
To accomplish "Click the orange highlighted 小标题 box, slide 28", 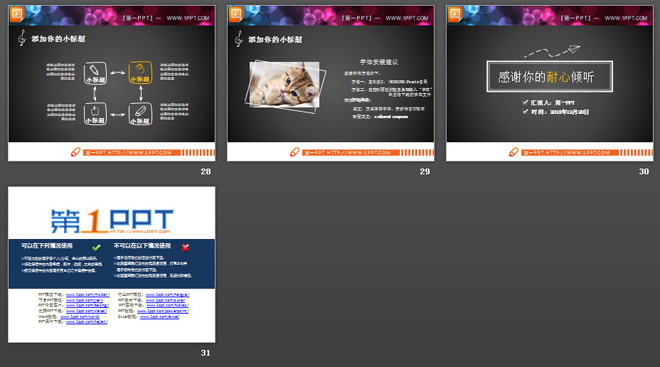I will (140, 72).
